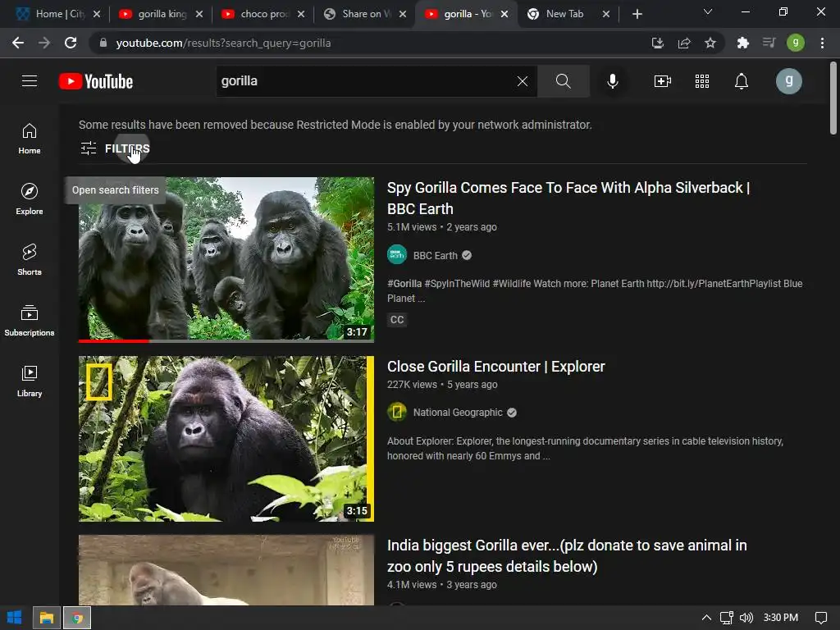The width and height of the screenshot is (840, 630).
Task: Open the Create video camera icon
Action: pyautogui.click(x=663, y=81)
